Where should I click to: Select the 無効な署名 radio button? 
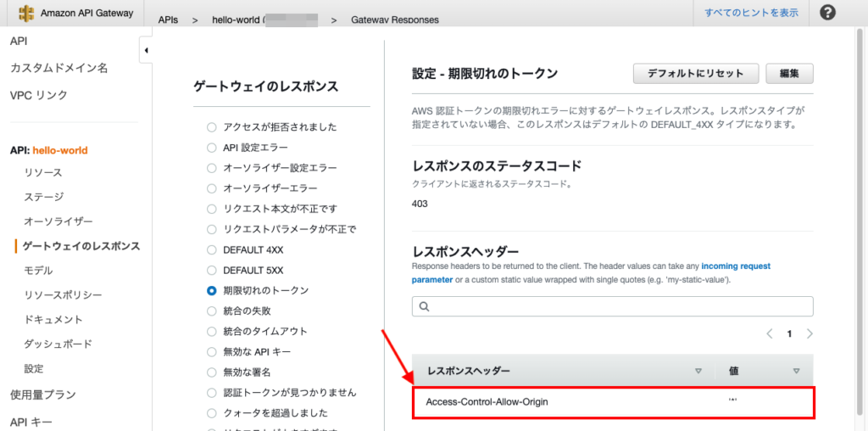(x=211, y=372)
